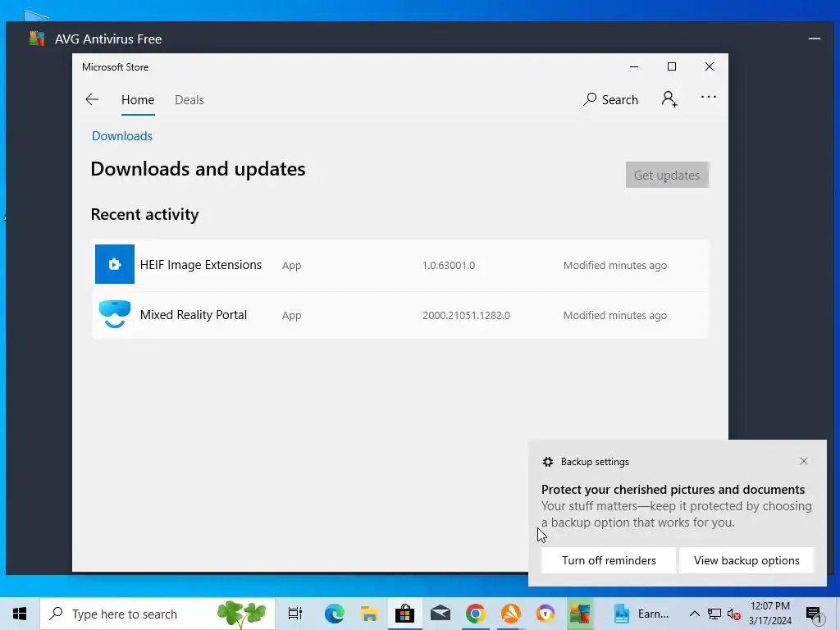
Task: Click the clover icon in search box
Action: pos(242,614)
